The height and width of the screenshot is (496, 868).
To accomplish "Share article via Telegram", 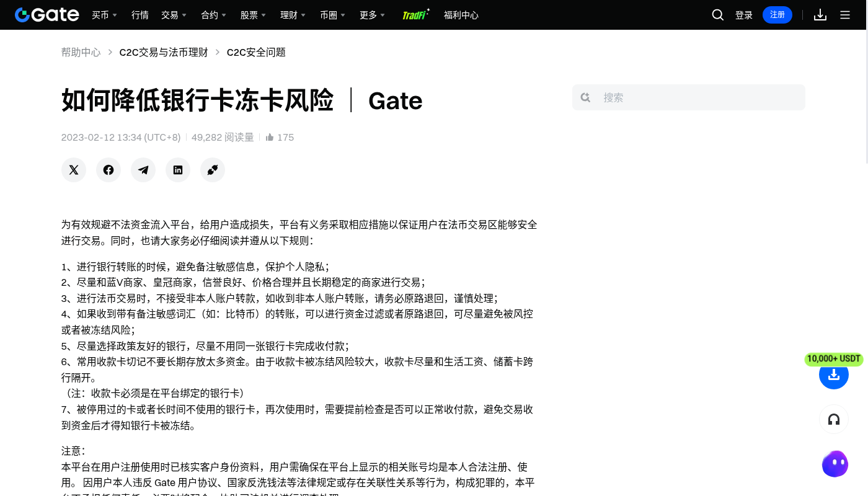I will pyautogui.click(x=143, y=170).
